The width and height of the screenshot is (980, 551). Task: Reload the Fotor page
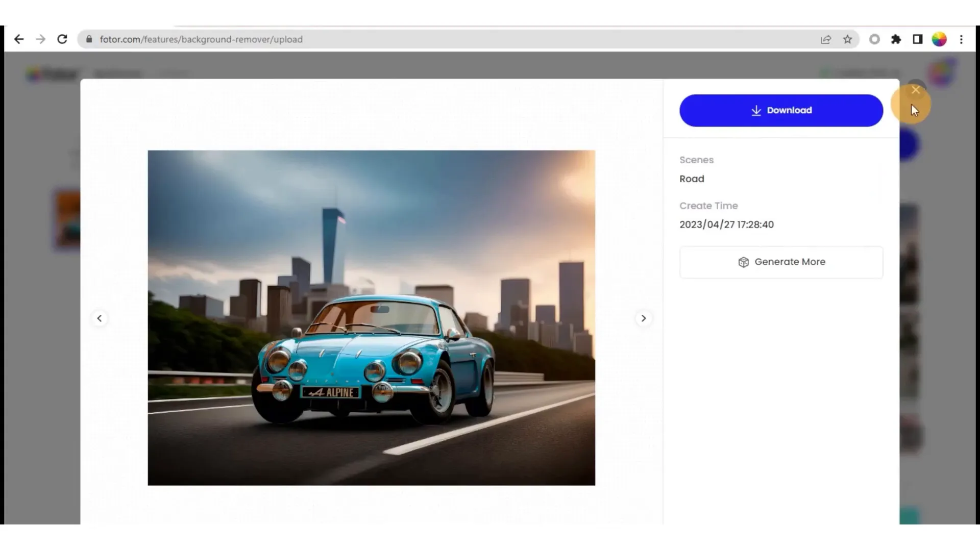(x=62, y=39)
